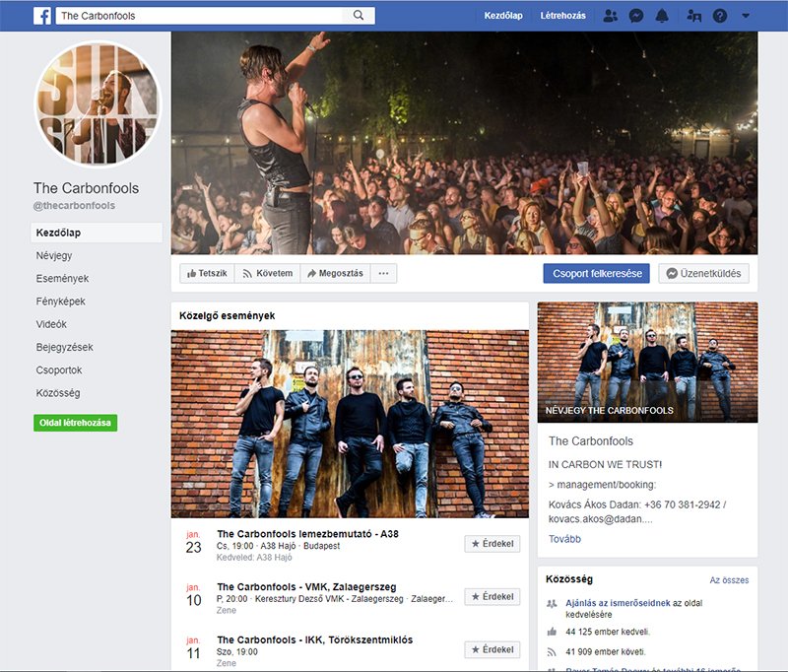The height and width of the screenshot is (672, 788).
Task: Click the search magnifier button
Action: pyautogui.click(x=359, y=16)
